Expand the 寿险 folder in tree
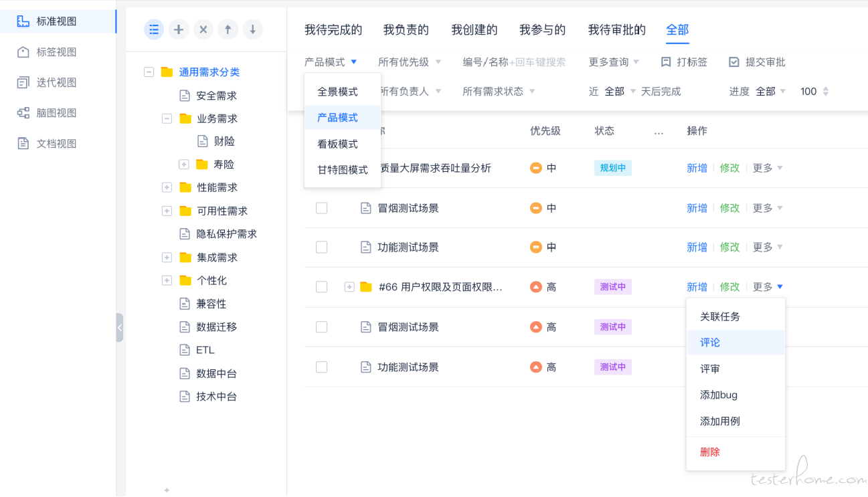The height and width of the screenshot is (497, 868). tap(183, 165)
